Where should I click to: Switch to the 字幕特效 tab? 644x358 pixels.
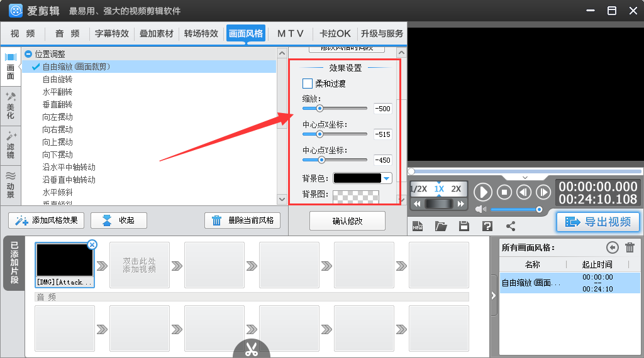112,34
